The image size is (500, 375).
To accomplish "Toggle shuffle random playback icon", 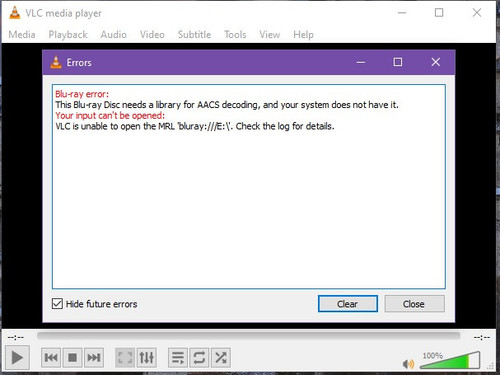I will 221,358.
